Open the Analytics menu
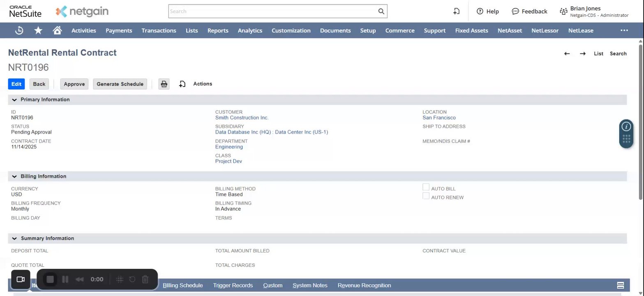644x296 pixels. (x=250, y=30)
